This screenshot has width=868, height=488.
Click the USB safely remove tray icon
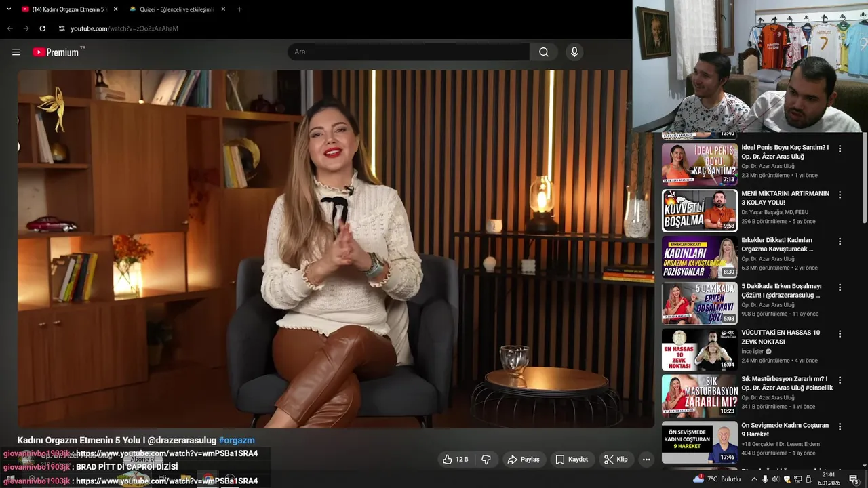point(808,479)
